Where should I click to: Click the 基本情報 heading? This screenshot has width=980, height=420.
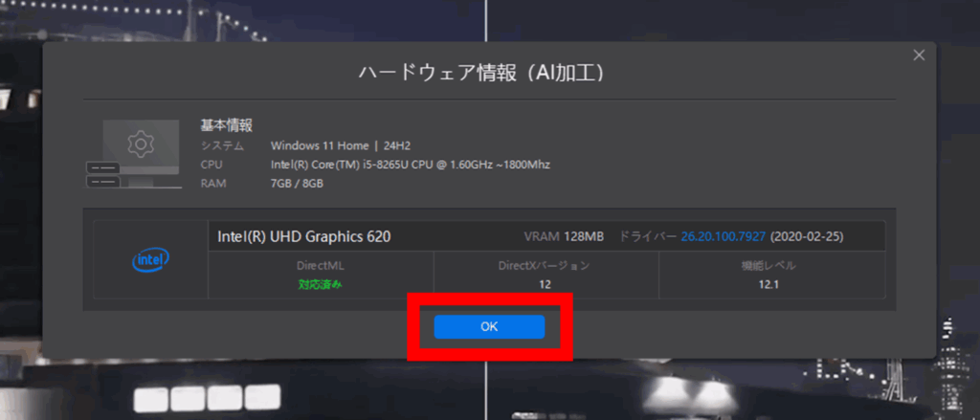tap(226, 125)
